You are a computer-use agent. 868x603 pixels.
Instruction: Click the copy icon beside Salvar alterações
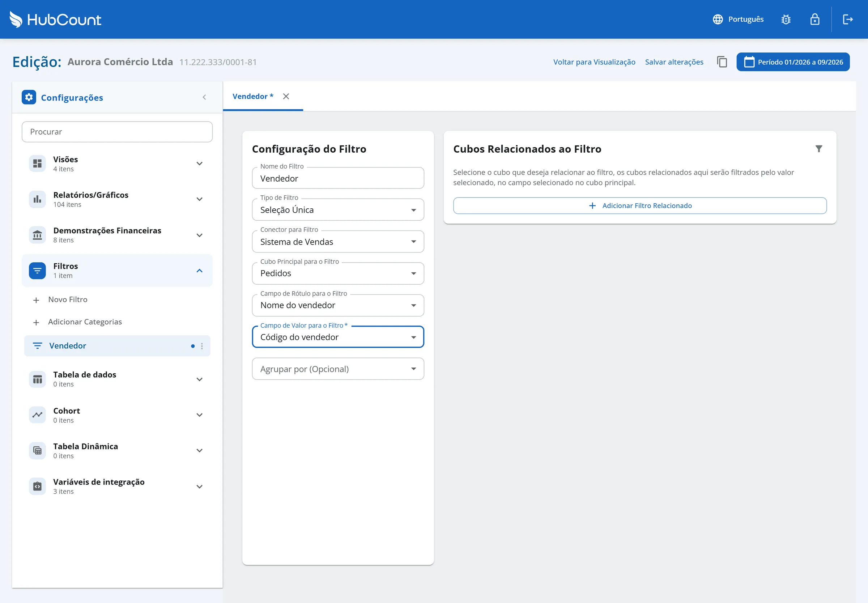722,62
